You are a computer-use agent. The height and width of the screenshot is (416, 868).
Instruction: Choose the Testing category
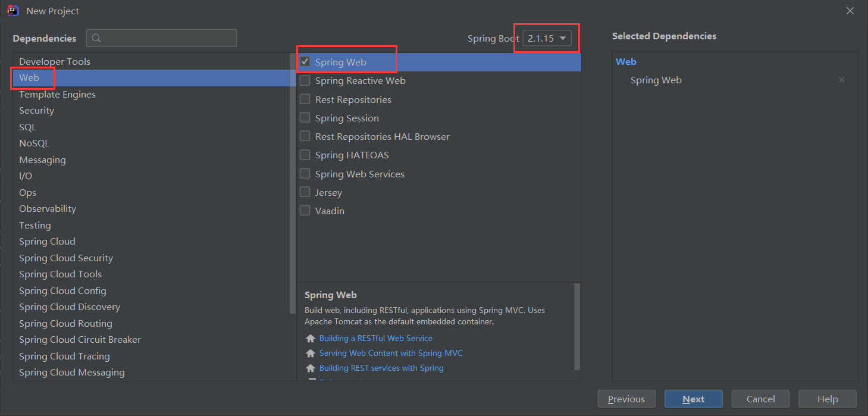(x=151, y=225)
